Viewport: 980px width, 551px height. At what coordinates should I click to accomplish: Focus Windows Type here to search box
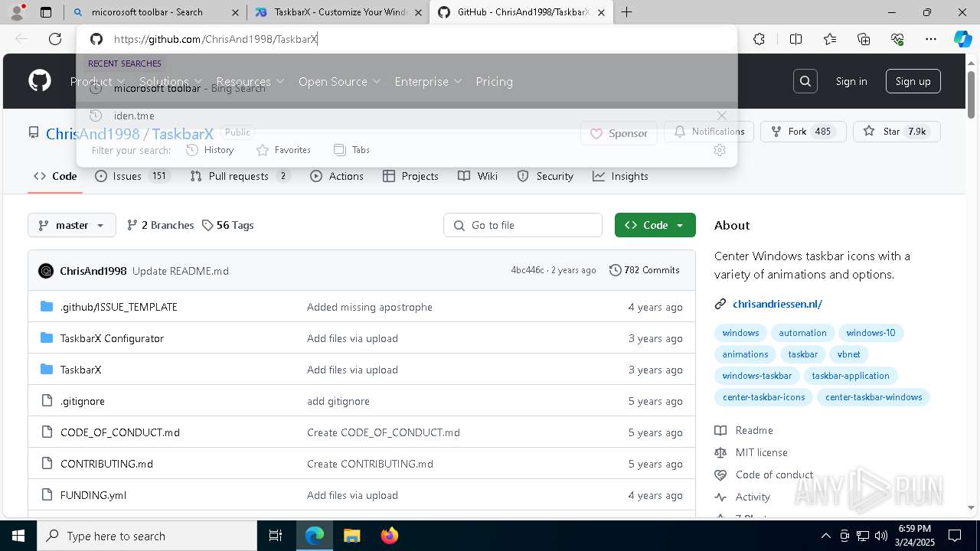pyautogui.click(x=147, y=536)
